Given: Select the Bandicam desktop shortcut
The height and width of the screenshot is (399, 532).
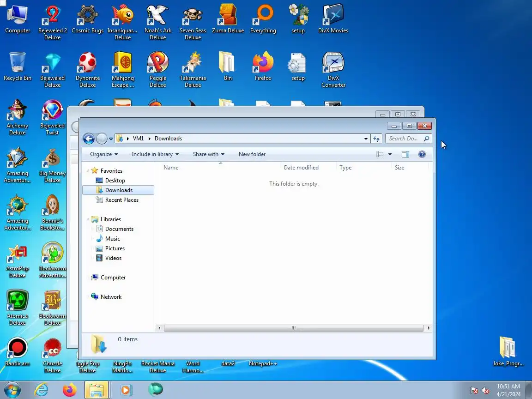Looking at the screenshot, I should 17,352.
